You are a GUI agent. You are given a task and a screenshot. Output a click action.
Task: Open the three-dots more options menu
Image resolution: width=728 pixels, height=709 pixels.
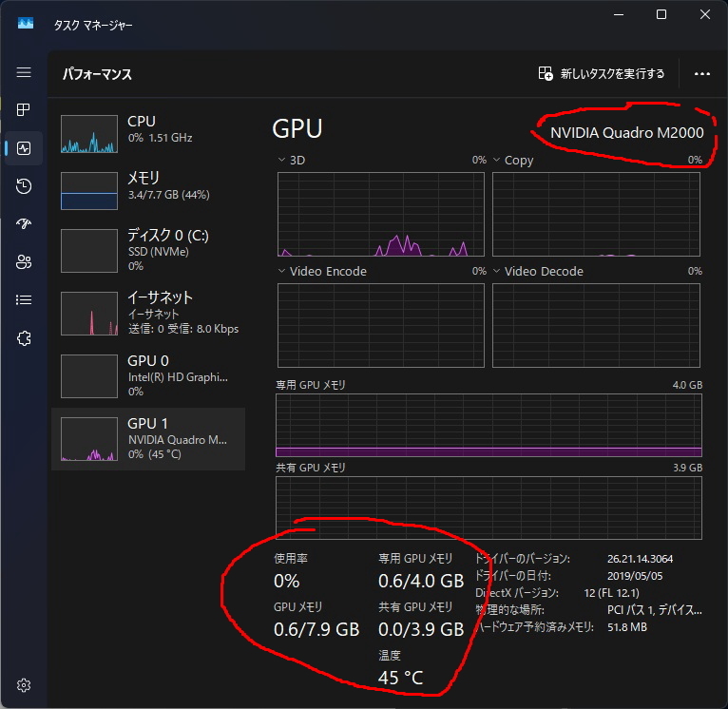pos(702,73)
